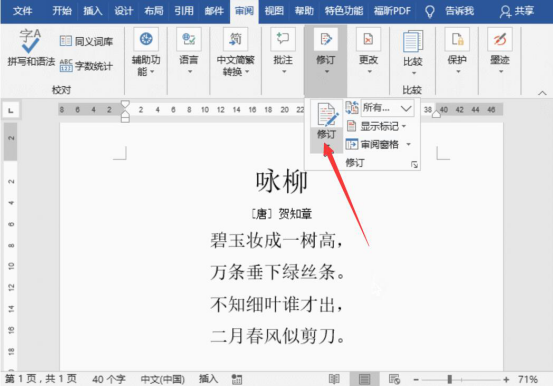Open zoom dialog via 71% level
The width and height of the screenshot is (554, 387).
click(528, 380)
